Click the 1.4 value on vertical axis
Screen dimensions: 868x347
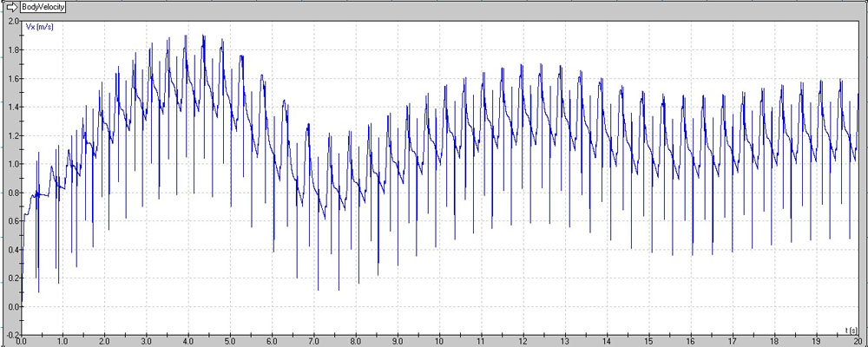[x=14, y=108]
